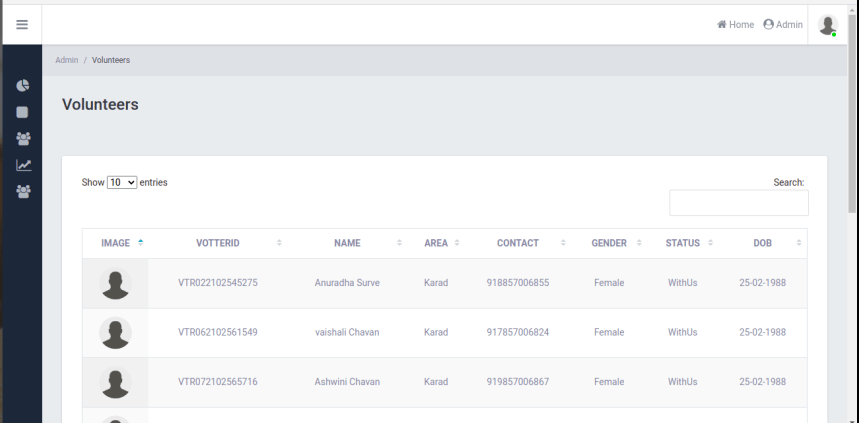Open the line chart reports icon
The height and width of the screenshot is (423, 859).
22,166
